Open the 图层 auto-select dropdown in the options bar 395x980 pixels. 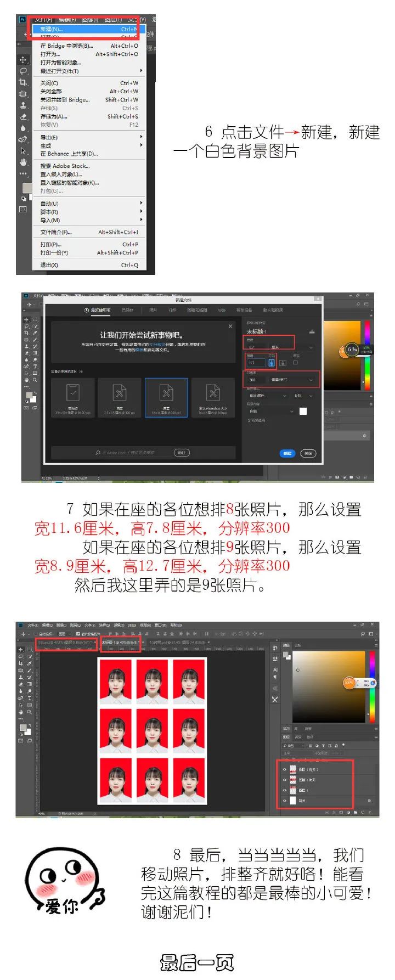(x=64, y=634)
